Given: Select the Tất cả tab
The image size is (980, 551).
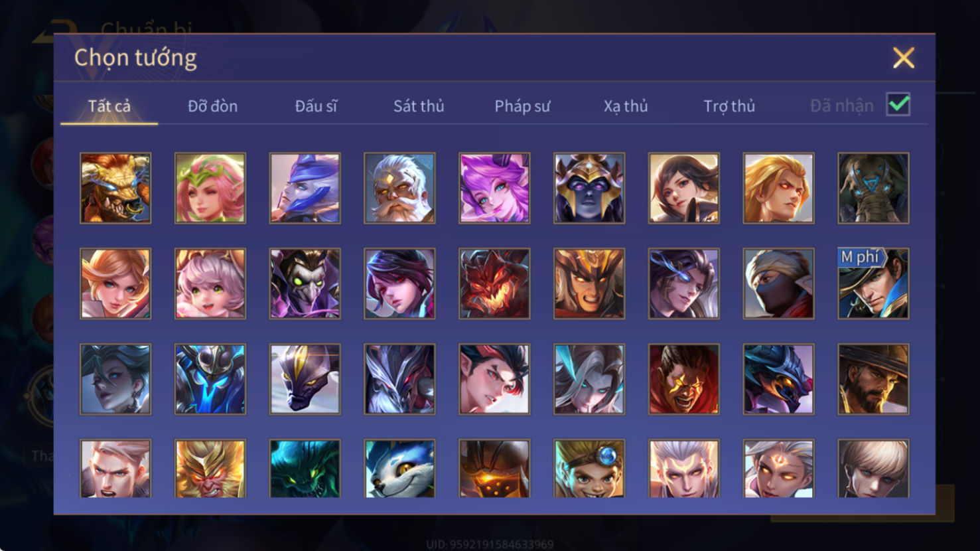Looking at the screenshot, I should coord(109,106).
